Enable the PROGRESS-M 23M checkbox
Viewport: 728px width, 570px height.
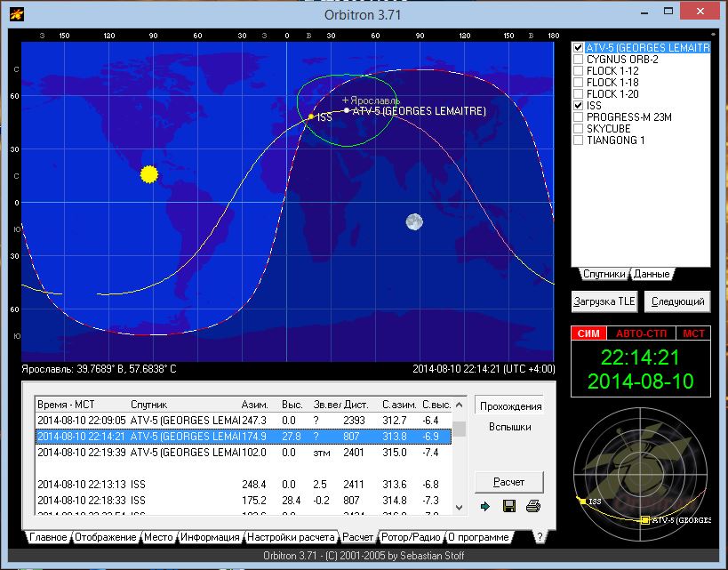click(x=578, y=117)
